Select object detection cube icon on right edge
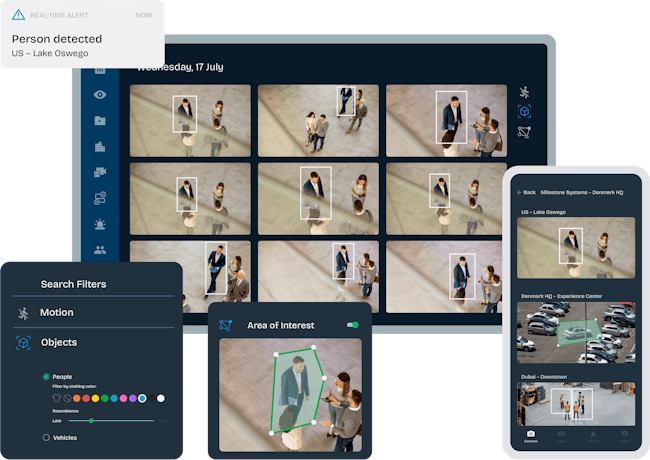Screen dimensions: 650x460 [x=524, y=112]
